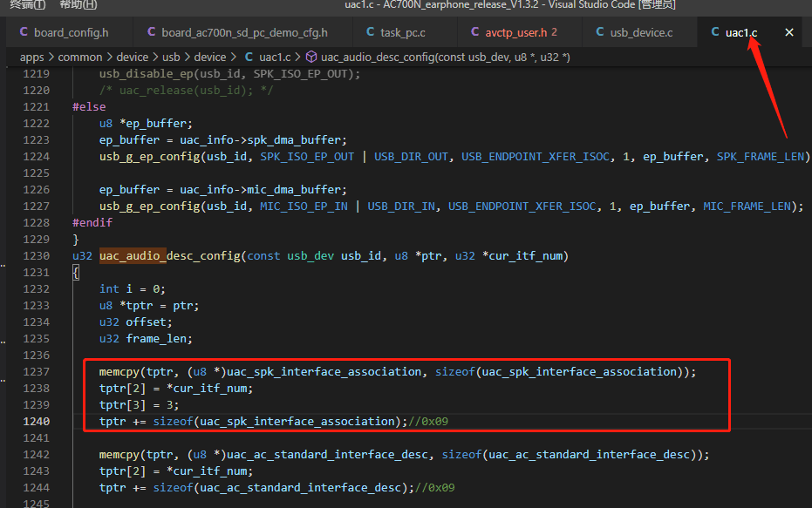The image size is (812, 508).
Task: Click the USB_DIR_IN constant
Action: pyautogui.click(x=401, y=206)
